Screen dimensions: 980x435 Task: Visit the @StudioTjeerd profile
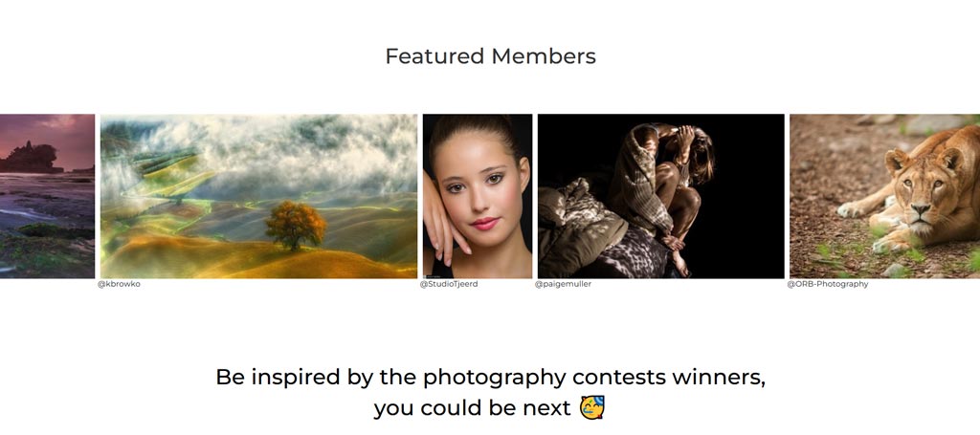[x=449, y=284]
